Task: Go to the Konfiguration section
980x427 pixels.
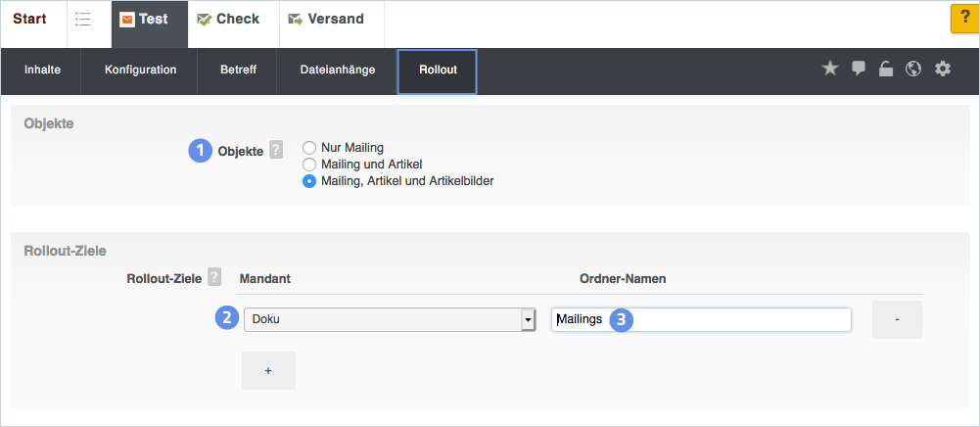Action: pos(140,71)
